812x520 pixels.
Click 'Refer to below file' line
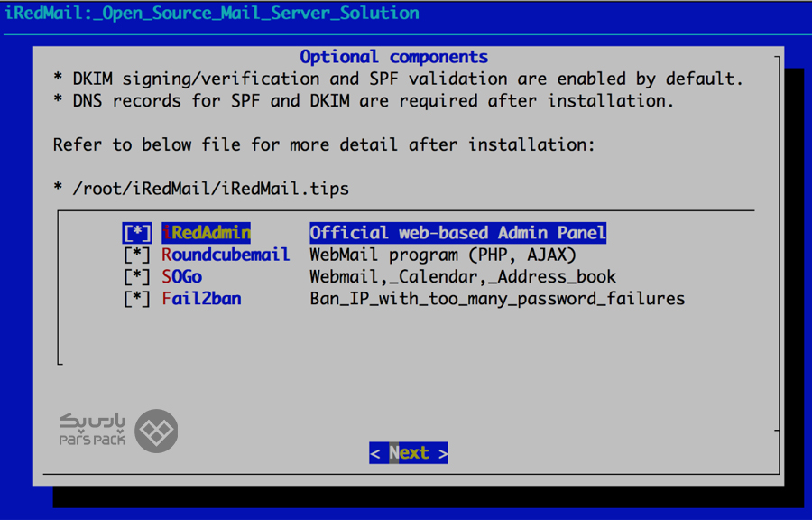[x=324, y=144]
